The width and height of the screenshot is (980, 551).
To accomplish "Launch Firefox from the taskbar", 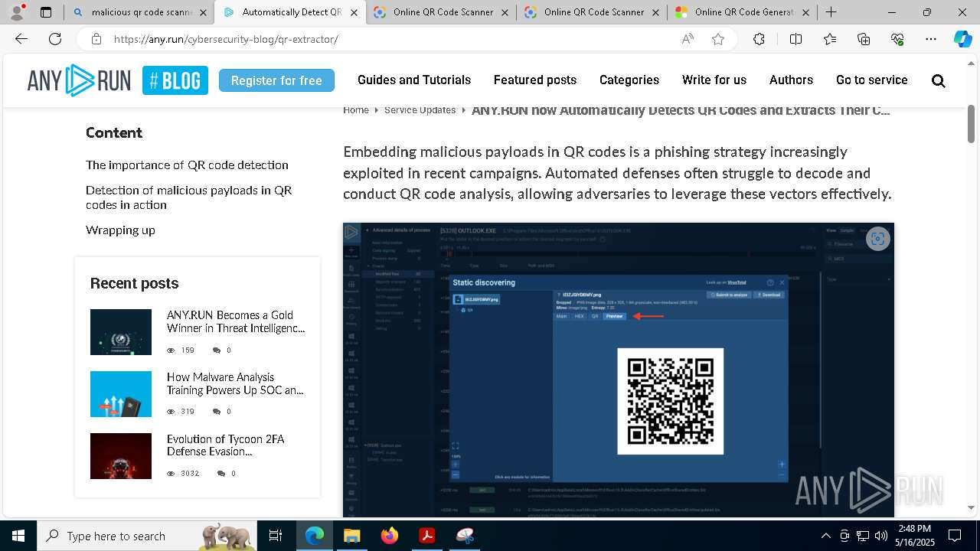I will pyautogui.click(x=389, y=536).
